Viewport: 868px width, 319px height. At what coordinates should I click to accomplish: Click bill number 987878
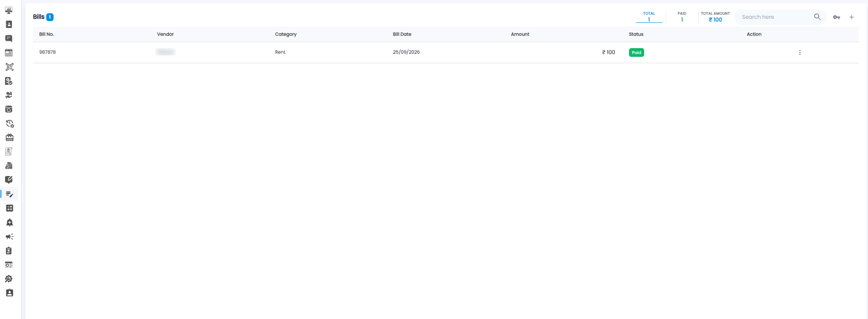48,52
